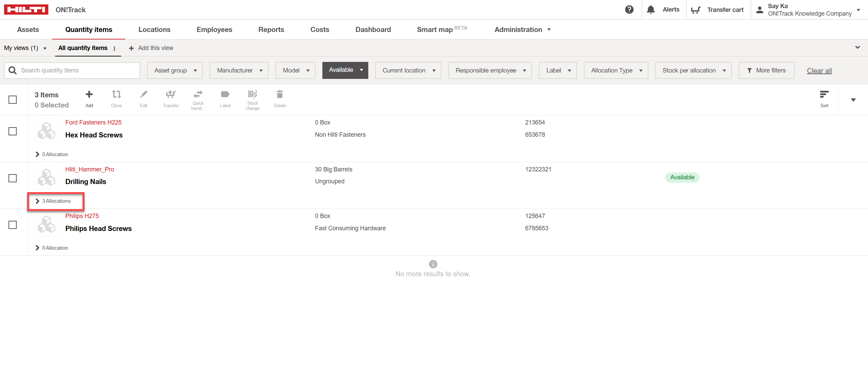
Task: Open the Current location filter dropdown
Action: [408, 70]
